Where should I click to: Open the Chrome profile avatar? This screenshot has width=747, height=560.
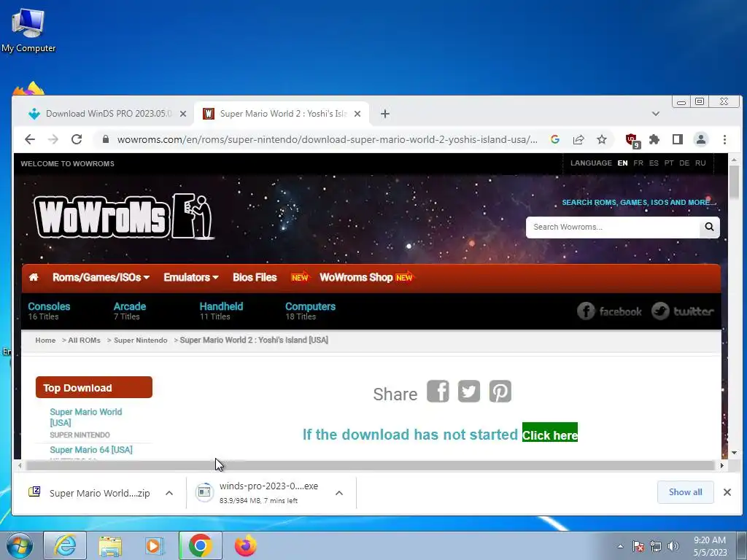pos(701,139)
